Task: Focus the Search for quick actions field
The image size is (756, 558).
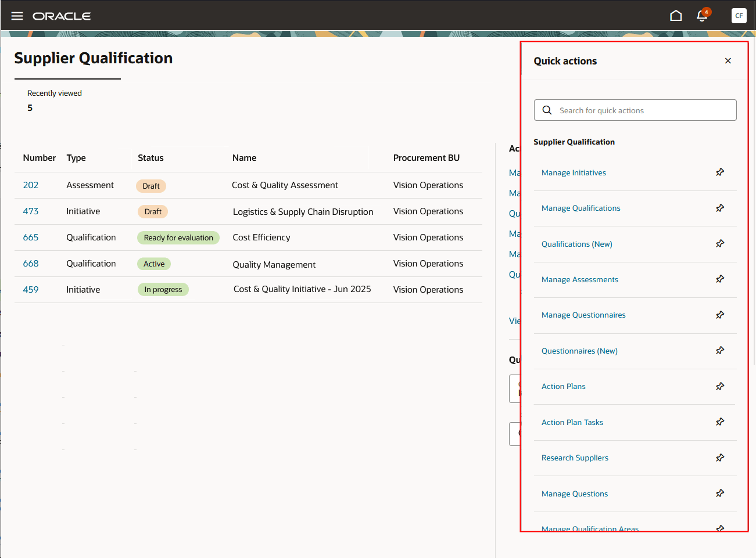Action: 635,110
